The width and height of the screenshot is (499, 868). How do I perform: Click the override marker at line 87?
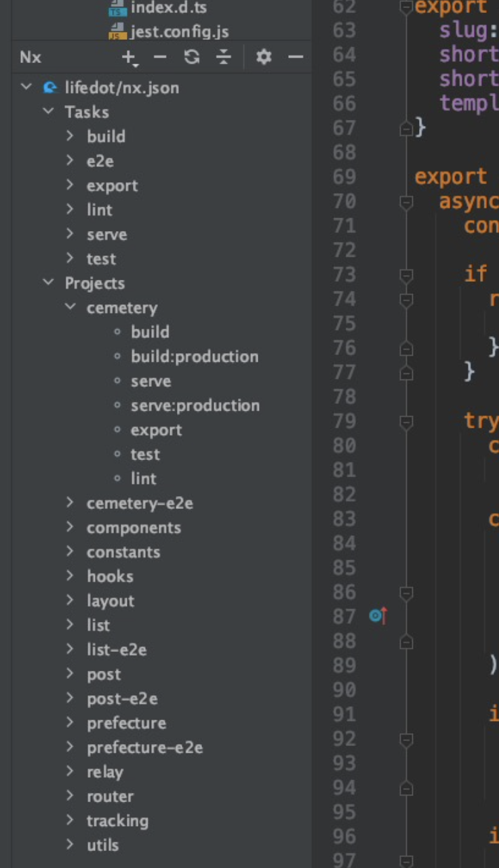click(x=378, y=616)
